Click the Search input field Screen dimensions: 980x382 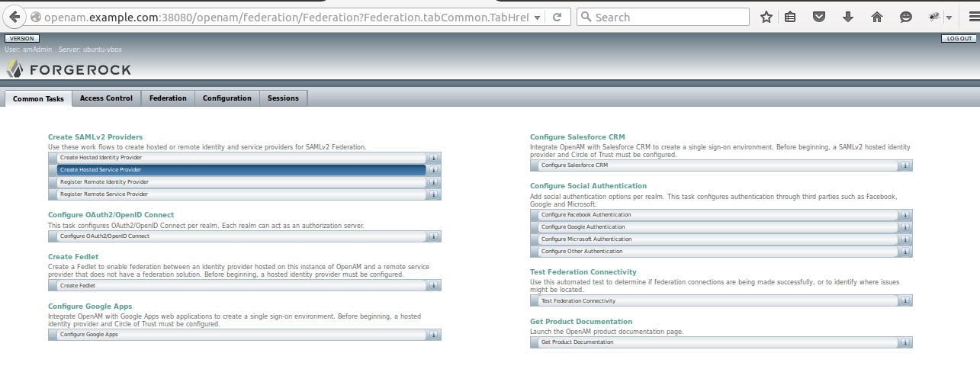click(663, 17)
